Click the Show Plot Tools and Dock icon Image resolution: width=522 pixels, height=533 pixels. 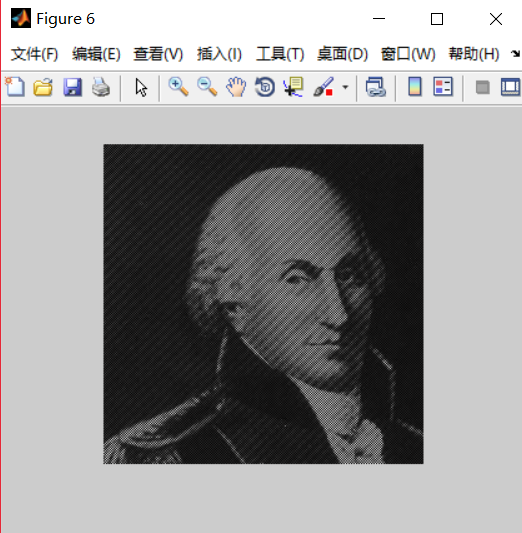pyautogui.click(x=510, y=87)
